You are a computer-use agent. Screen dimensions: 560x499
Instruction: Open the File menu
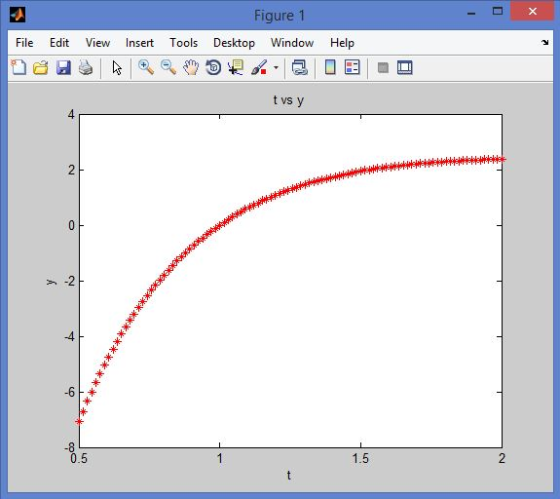point(24,43)
